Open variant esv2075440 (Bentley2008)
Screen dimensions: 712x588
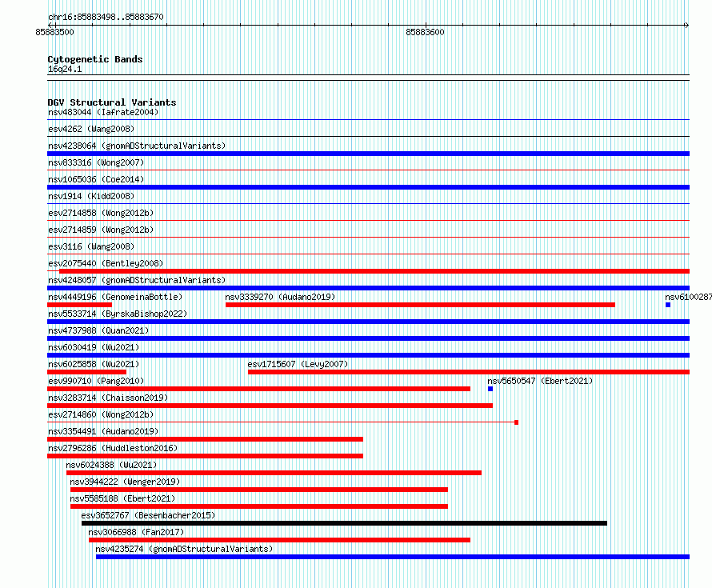[x=106, y=263]
